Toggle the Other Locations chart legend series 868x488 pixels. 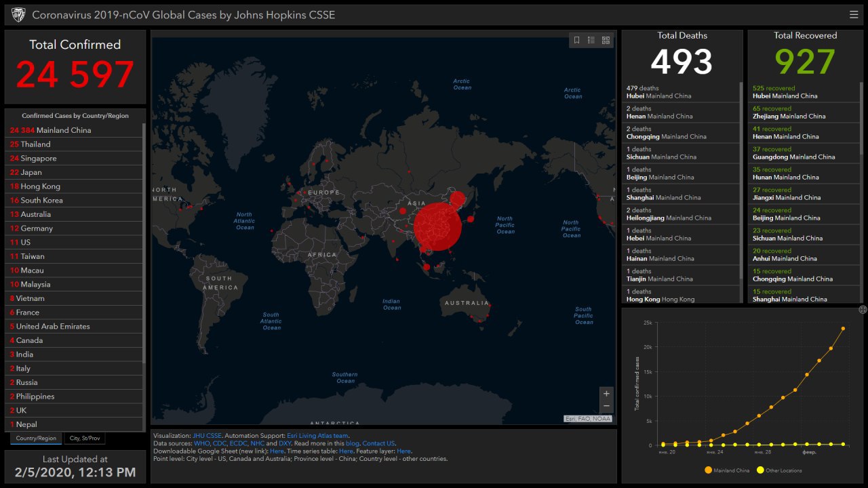pyautogui.click(x=779, y=470)
